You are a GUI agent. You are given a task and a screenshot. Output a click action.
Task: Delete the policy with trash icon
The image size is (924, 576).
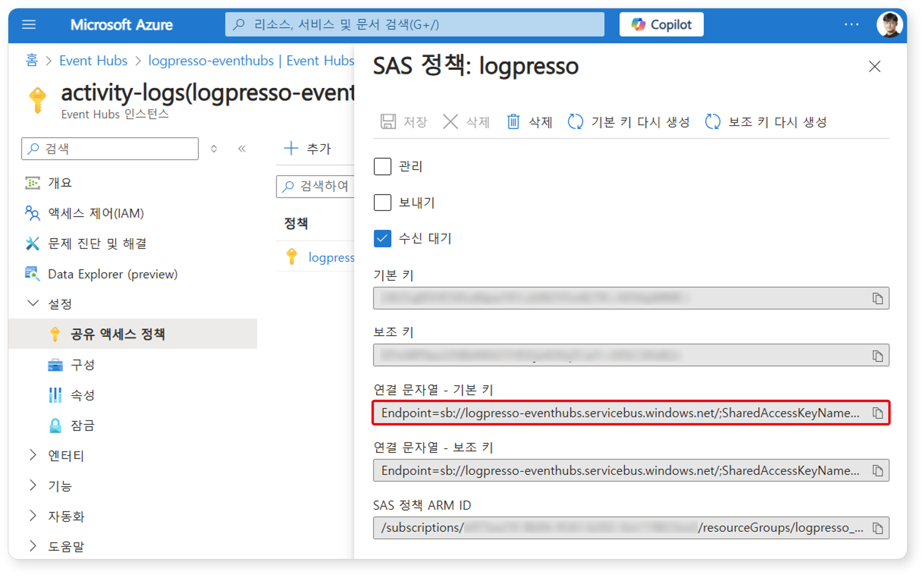pyautogui.click(x=513, y=122)
